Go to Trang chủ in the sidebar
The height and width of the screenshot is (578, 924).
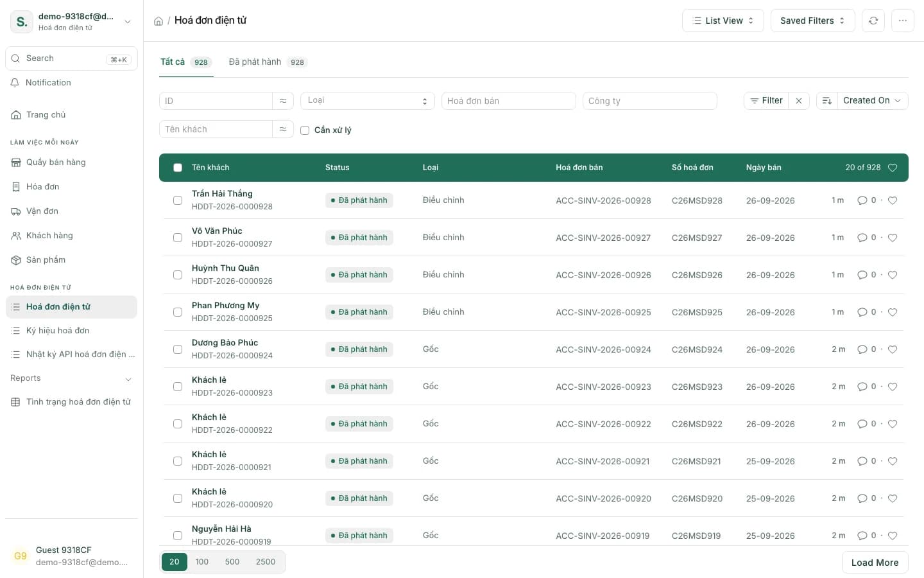71,115
